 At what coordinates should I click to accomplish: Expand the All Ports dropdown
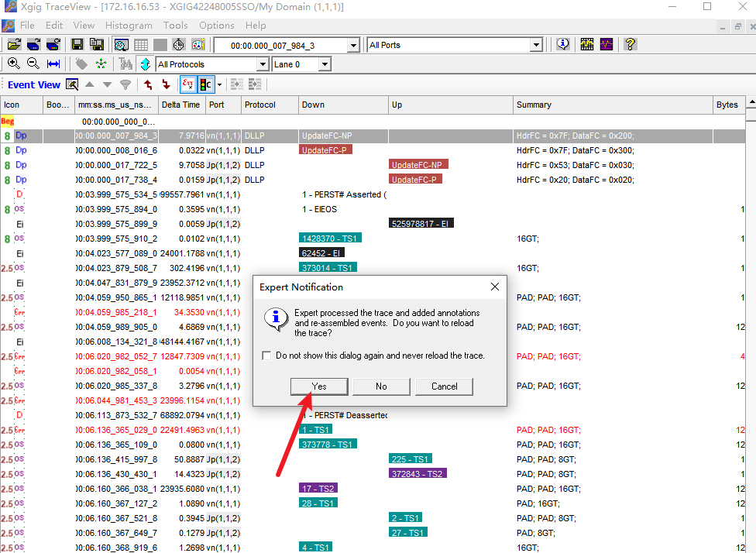coord(536,46)
